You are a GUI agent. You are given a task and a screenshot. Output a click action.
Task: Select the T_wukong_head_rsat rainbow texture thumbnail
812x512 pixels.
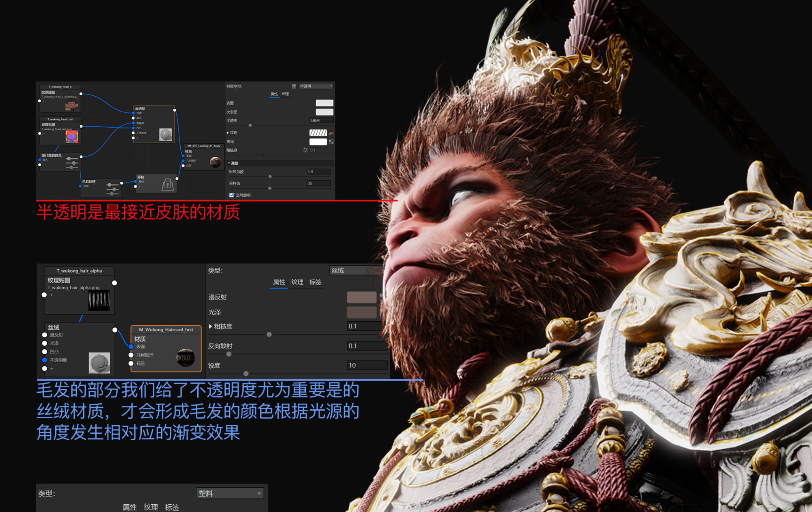click(72, 137)
